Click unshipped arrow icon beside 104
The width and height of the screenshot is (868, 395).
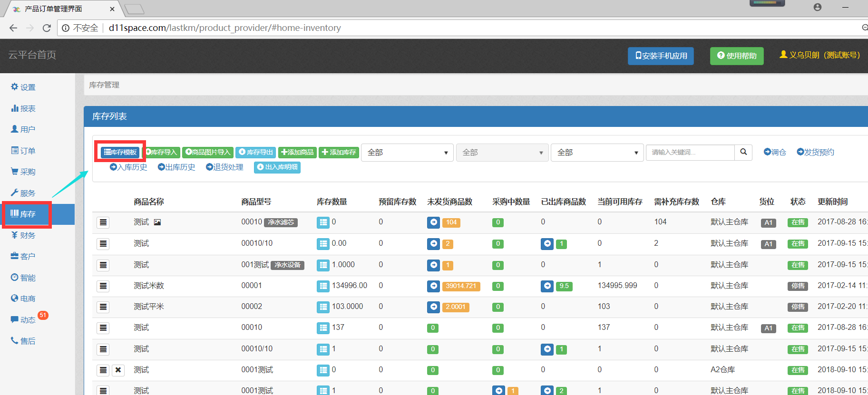[x=433, y=222]
